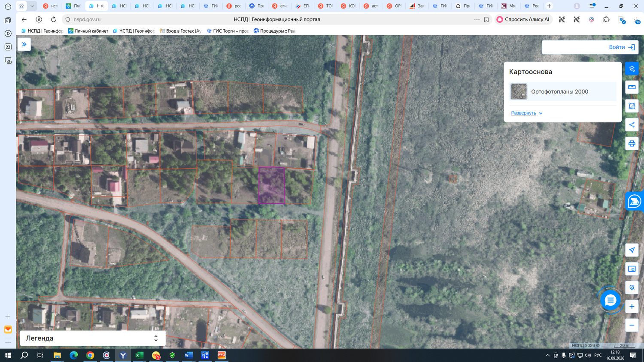Click the map overview window icon
The height and width of the screenshot is (362, 644).
632,269
